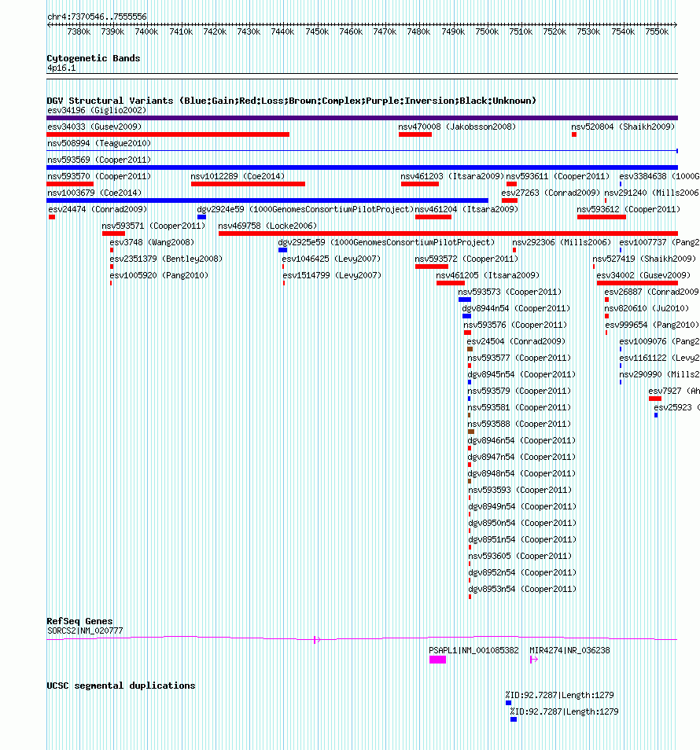Open dgv2924e59 1000 Genomes variant label
This screenshot has height=750, width=700.
[x=305, y=209]
